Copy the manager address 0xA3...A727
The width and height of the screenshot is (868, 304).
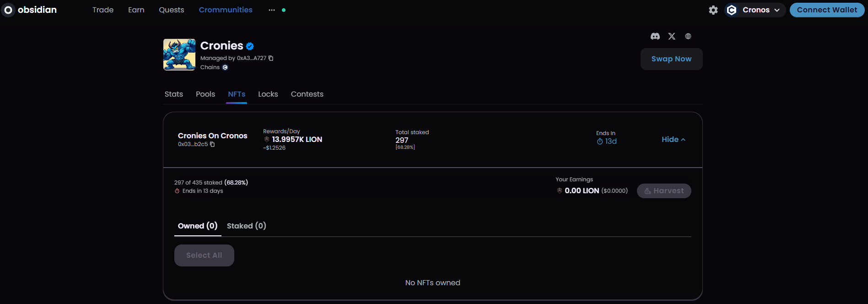pyautogui.click(x=271, y=58)
